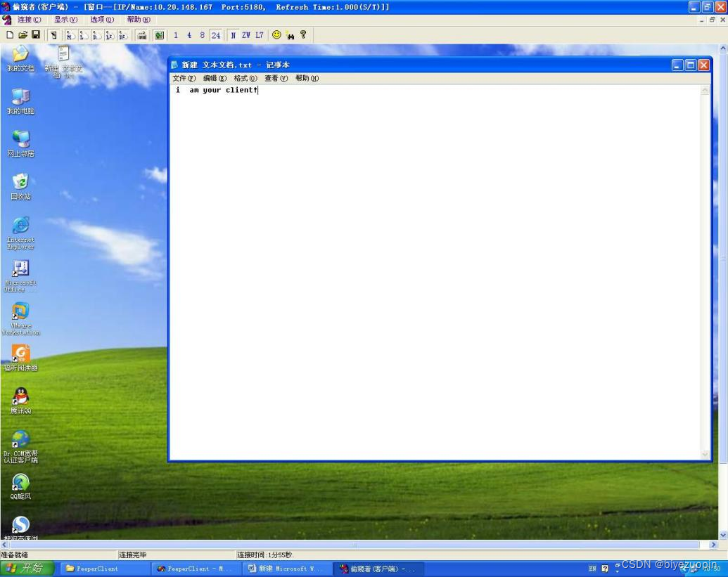
Task: Click the yellow smiley face toolbar icon
Action: coord(276,34)
